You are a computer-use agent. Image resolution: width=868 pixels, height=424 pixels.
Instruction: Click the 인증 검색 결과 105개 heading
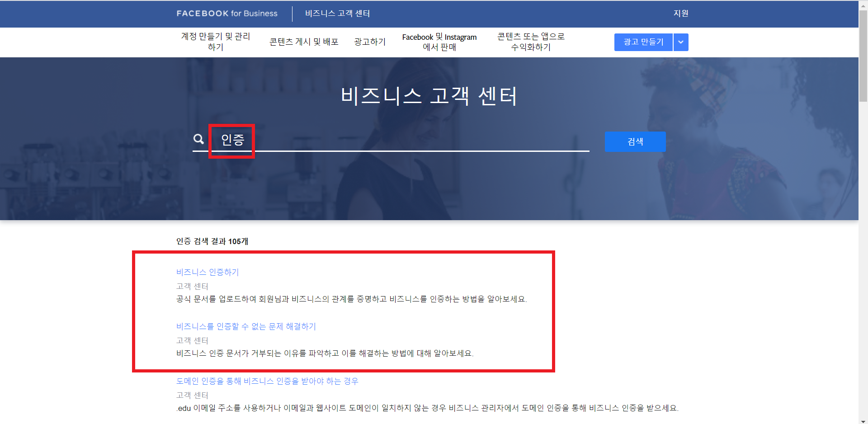212,241
